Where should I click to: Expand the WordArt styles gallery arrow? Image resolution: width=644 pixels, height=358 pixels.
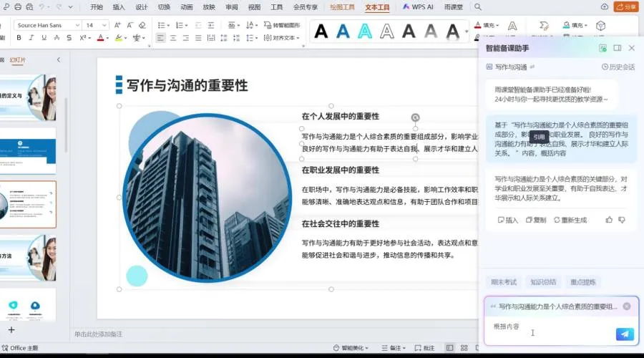(466, 32)
